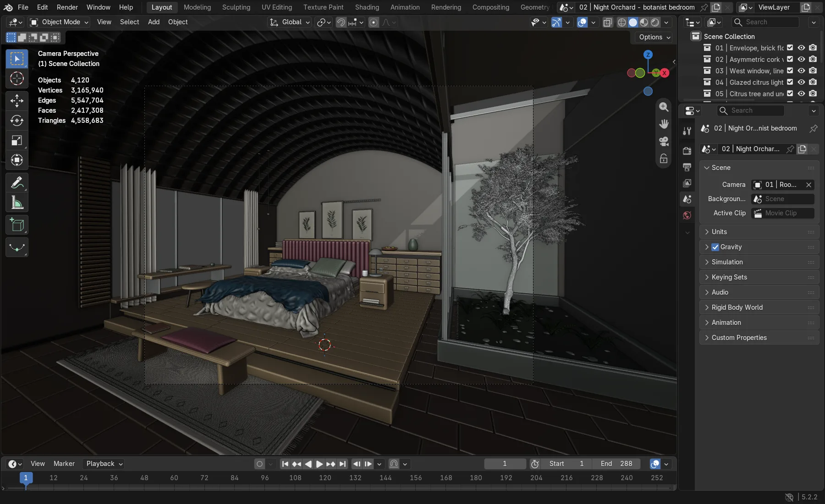Expand the Units panel
The image size is (825, 504).
tap(759, 232)
